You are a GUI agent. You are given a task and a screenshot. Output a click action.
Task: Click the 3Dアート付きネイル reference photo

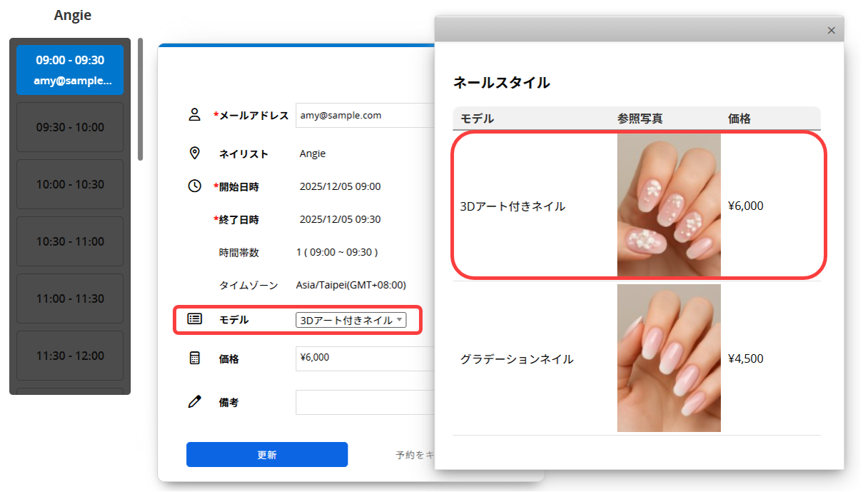click(x=669, y=206)
